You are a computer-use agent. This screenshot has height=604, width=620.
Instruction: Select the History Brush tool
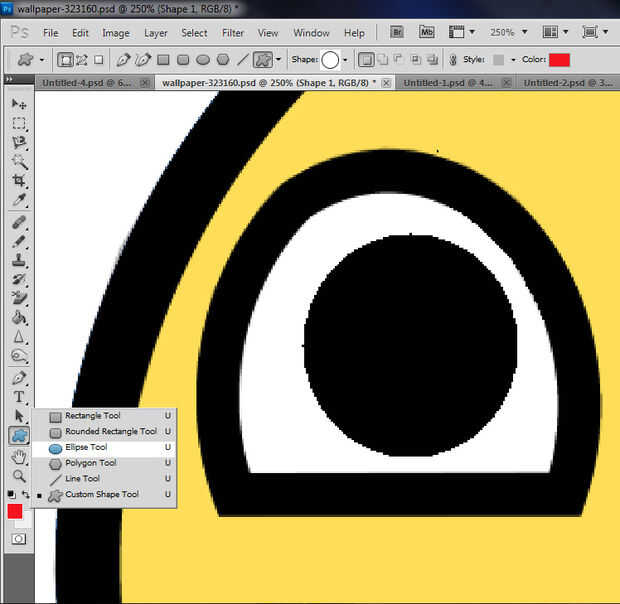(19, 279)
